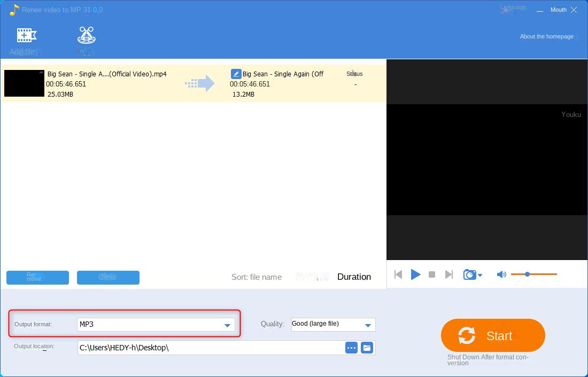Click the edit pencil icon on output filename
This screenshot has width=588, height=377.
[236, 74]
